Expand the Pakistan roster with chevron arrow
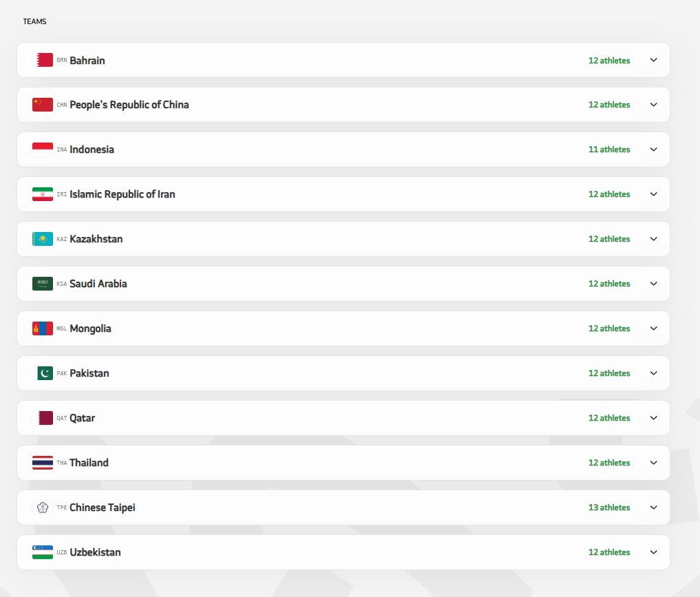This screenshot has width=700, height=597. point(653,373)
